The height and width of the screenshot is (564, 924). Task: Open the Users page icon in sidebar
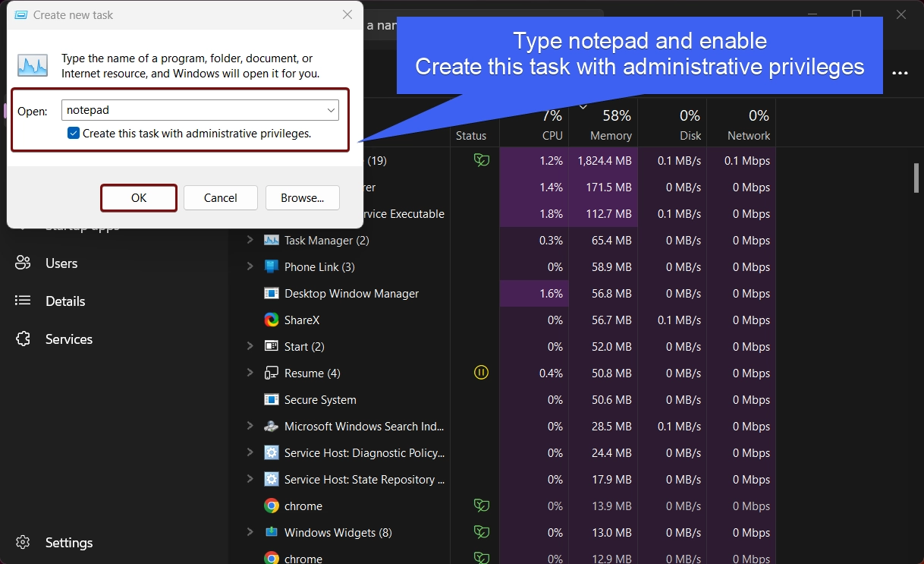[24, 263]
